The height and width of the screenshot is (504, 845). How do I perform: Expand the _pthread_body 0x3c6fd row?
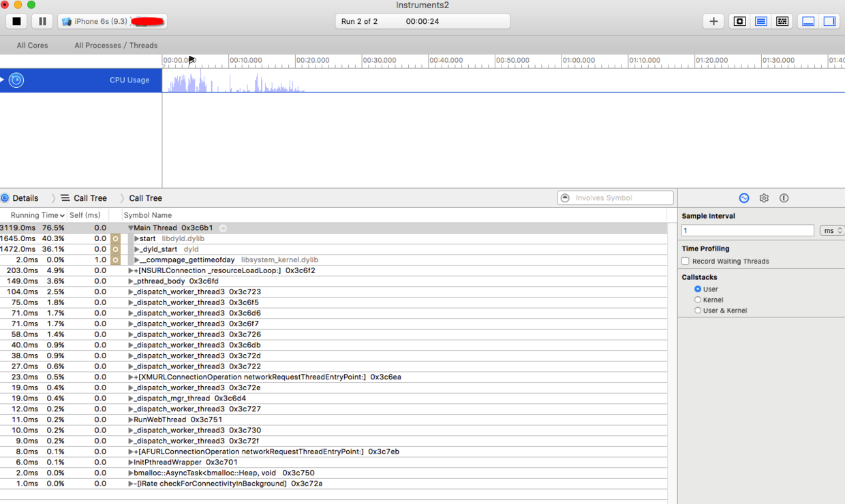131,281
